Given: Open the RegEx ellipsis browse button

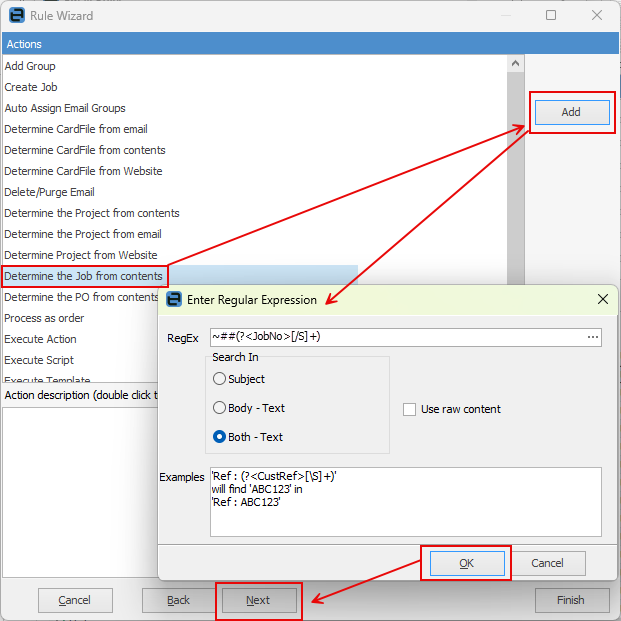Looking at the screenshot, I should point(592,337).
